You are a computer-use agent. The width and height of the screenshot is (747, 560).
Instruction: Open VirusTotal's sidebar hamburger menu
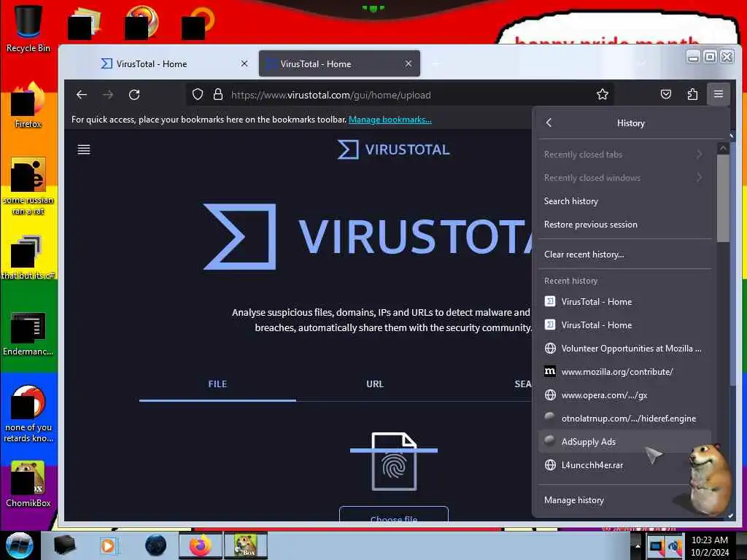coord(84,149)
